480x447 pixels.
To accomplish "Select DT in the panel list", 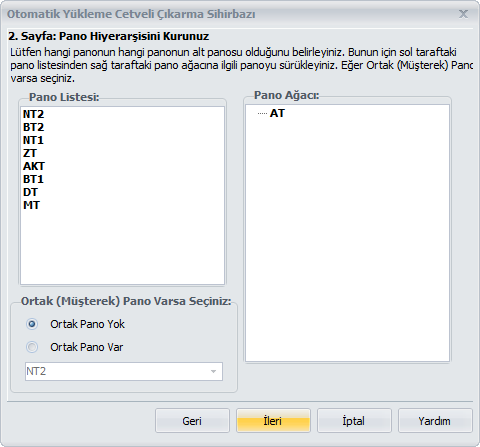I will pyautogui.click(x=30, y=192).
